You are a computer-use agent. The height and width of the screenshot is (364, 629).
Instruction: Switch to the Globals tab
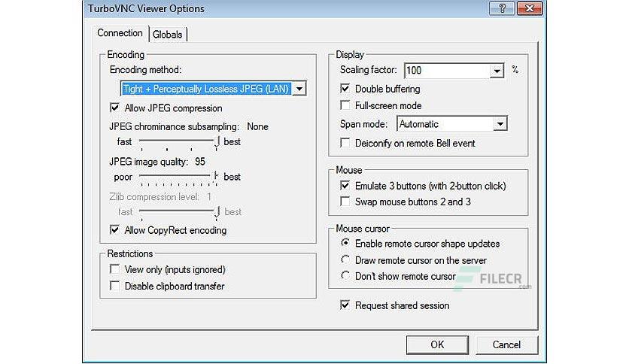click(167, 35)
